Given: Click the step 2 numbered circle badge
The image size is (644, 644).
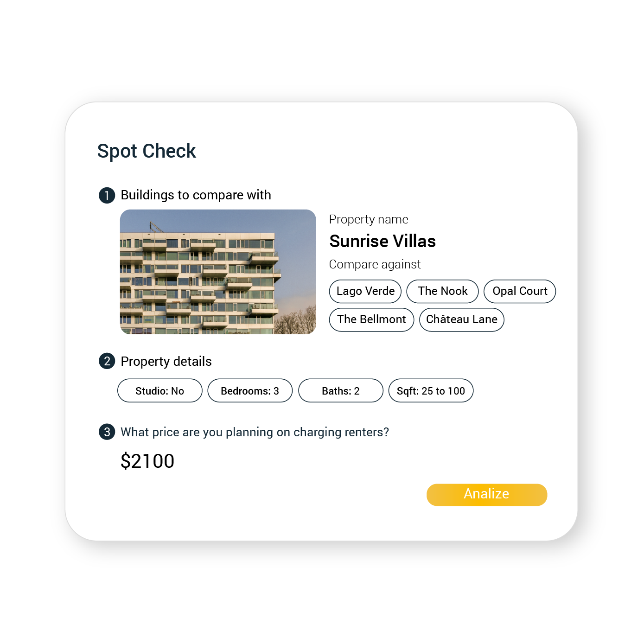Looking at the screenshot, I should (x=107, y=362).
